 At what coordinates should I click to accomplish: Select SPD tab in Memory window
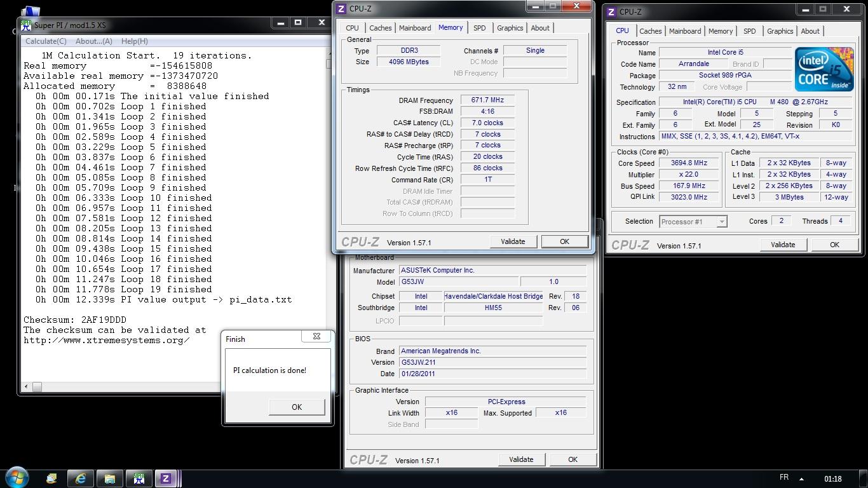pyautogui.click(x=480, y=28)
